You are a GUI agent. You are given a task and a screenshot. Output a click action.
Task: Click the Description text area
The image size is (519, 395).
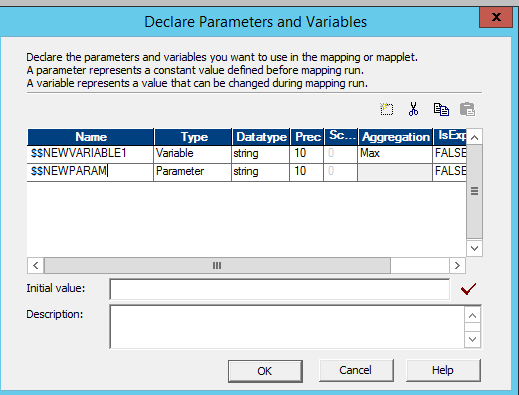tap(287, 327)
